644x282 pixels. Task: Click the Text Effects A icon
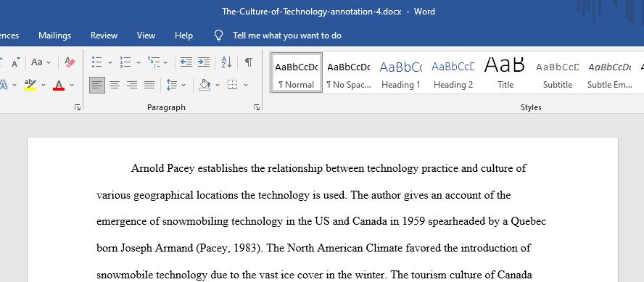click(4, 85)
